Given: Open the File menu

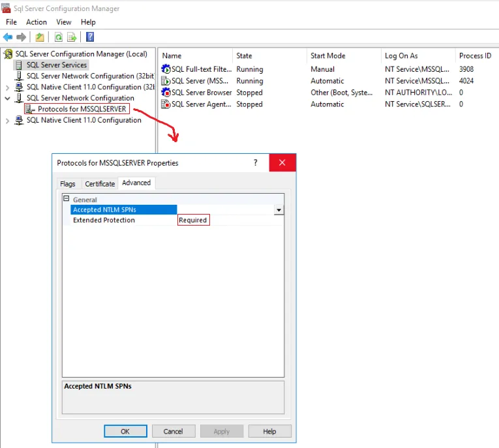Looking at the screenshot, I should pos(12,22).
